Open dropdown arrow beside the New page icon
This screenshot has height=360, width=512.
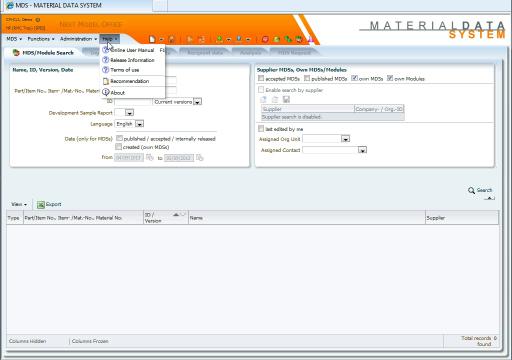point(162,40)
